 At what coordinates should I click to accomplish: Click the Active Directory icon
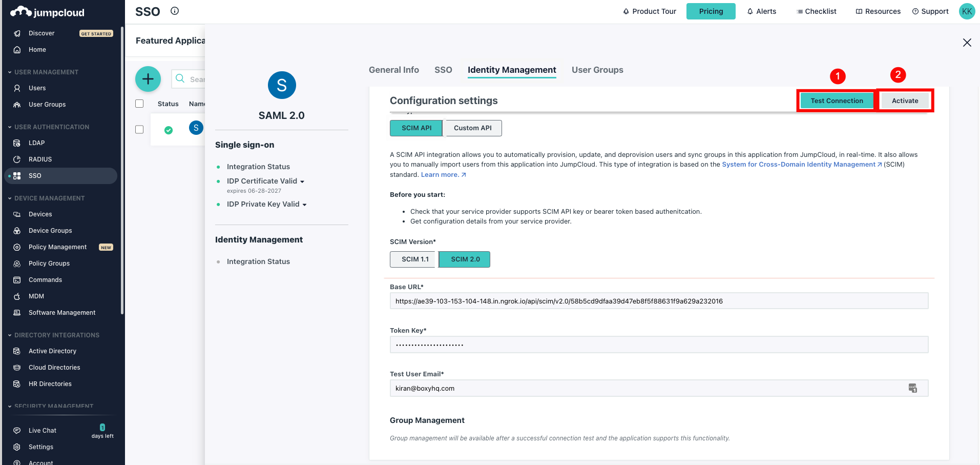point(17,351)
